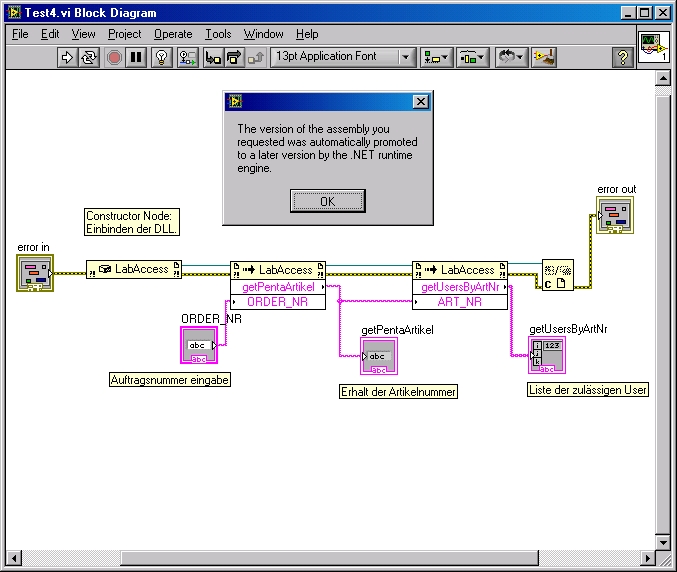Screen dimensions: 677x572
Task: Select the Close Reference node
Action: pos(557,275)
